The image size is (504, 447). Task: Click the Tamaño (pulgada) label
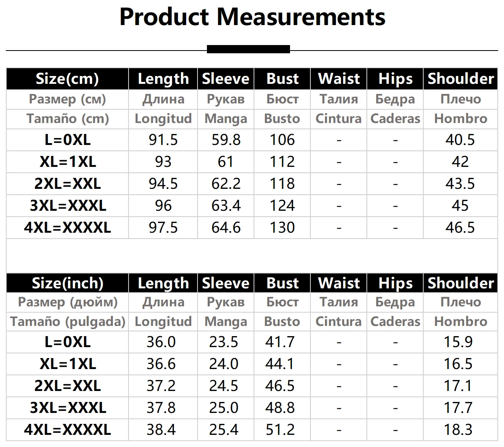pyautogui.click(x=67, y=322)
